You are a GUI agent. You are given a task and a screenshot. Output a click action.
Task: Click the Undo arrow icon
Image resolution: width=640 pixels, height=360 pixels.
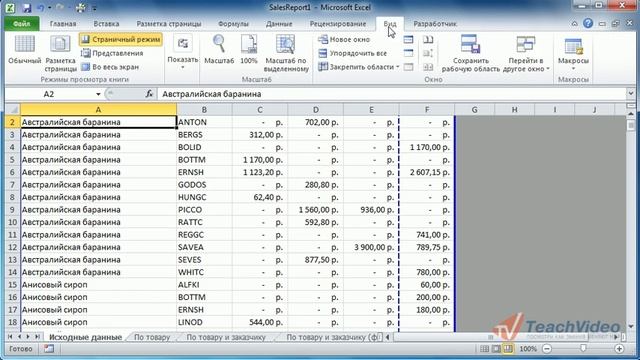click(40, 7)
